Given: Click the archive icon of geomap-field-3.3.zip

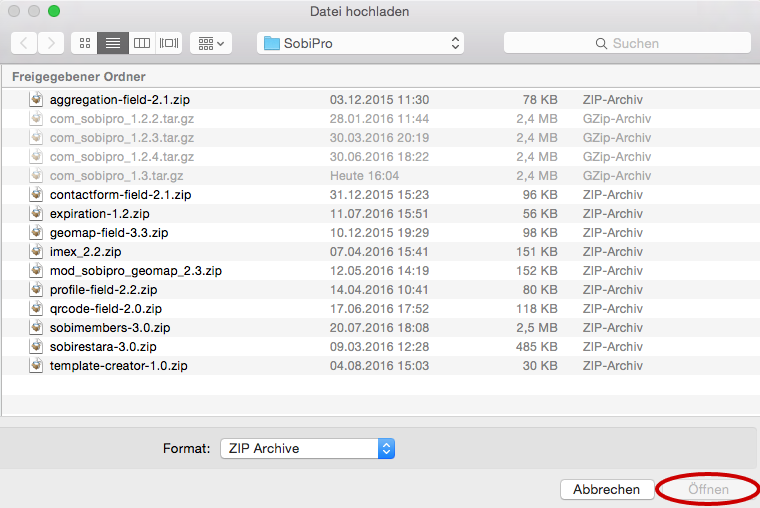Looking at the screenshot, I should tap(36, 232).
